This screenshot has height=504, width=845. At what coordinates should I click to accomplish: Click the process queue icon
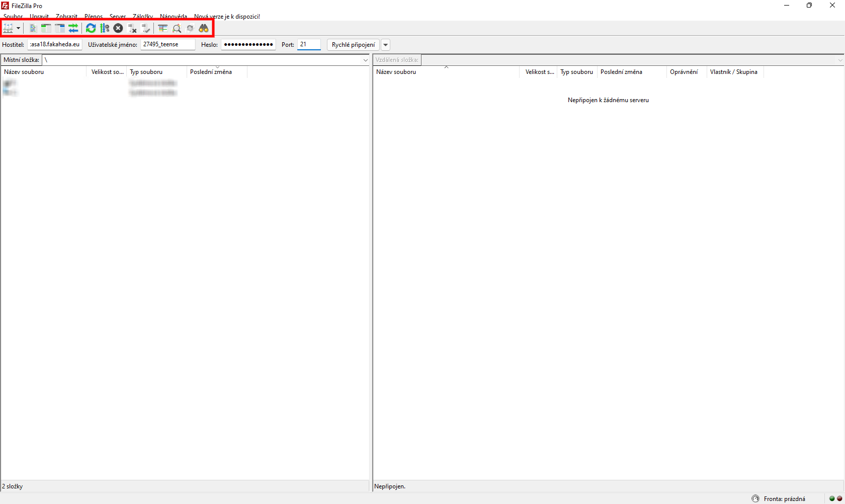pos(105,28)
